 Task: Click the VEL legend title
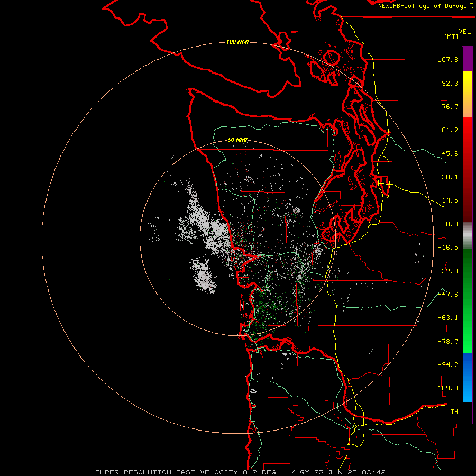point(464,32)
